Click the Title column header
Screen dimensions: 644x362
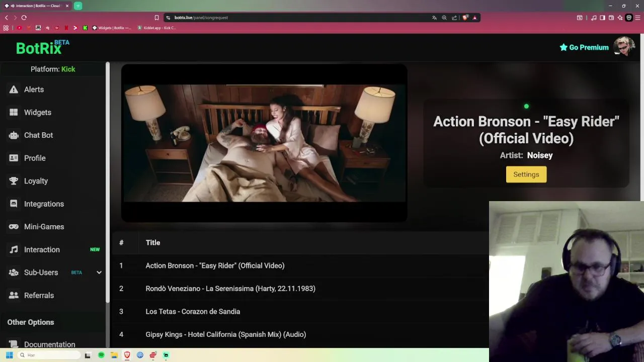tap(153, 243)
